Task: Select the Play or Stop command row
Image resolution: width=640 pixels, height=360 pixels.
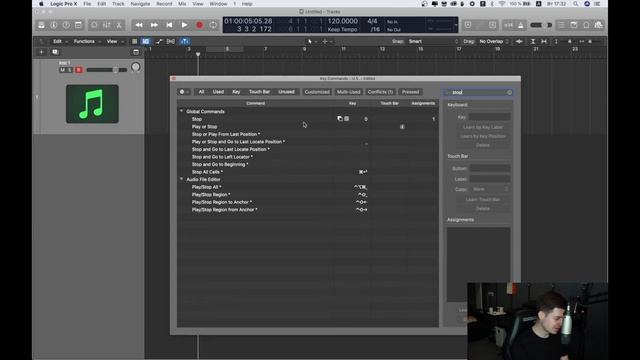Action: tap(308, 127)
